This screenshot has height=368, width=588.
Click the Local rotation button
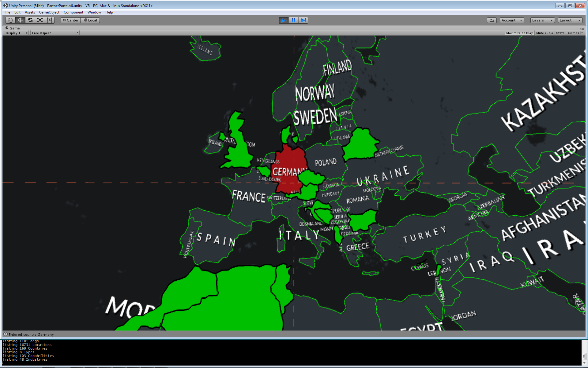(x=90, y=20)
